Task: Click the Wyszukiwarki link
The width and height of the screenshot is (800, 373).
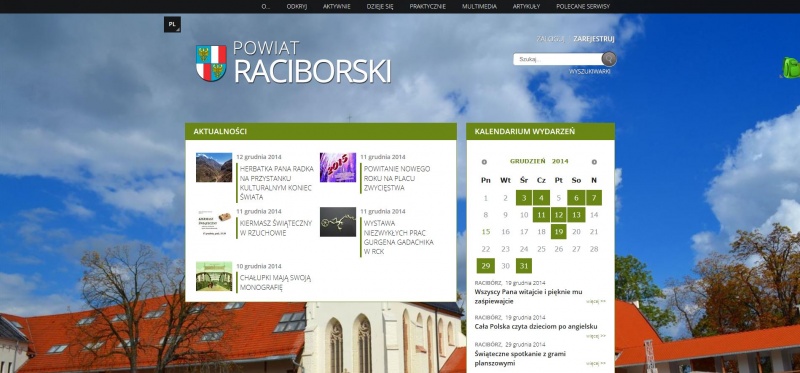Action: pyautogui.click(x=590, y=71)
